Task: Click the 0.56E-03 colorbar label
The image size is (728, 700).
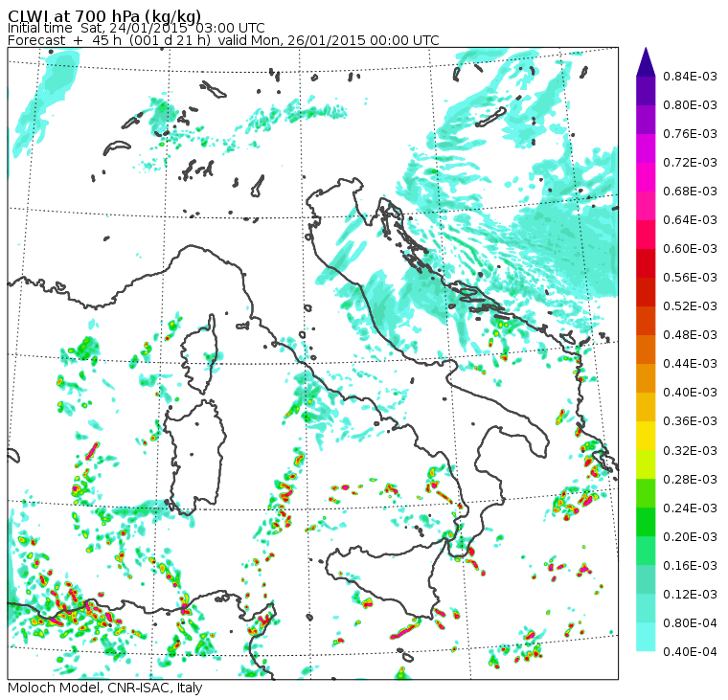Action: pyautogui.click(x=690, y=278)
